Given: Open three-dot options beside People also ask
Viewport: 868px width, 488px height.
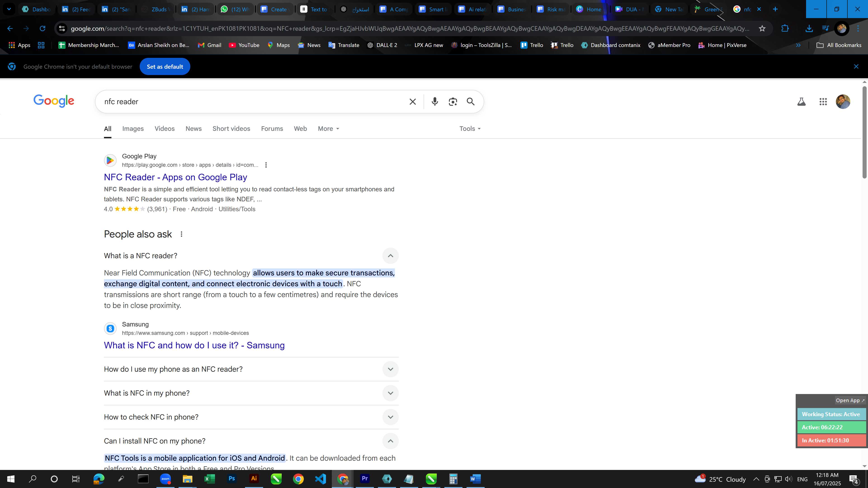Looking at the screenshot, I should (x=181, y=234).
